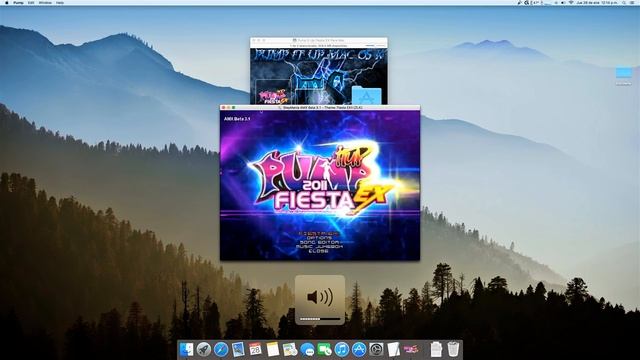Open the Mail stamp icon in Dock

pos(238,349)
